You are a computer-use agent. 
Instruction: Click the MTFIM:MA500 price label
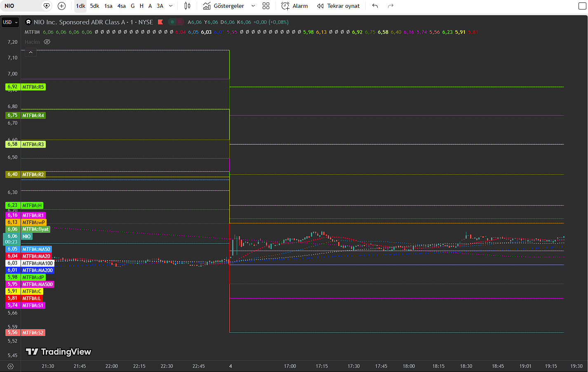tap(38, 284)
